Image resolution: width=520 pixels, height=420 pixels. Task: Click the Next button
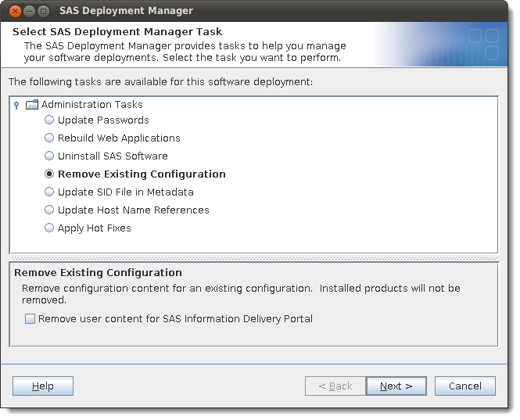point(396,386)
